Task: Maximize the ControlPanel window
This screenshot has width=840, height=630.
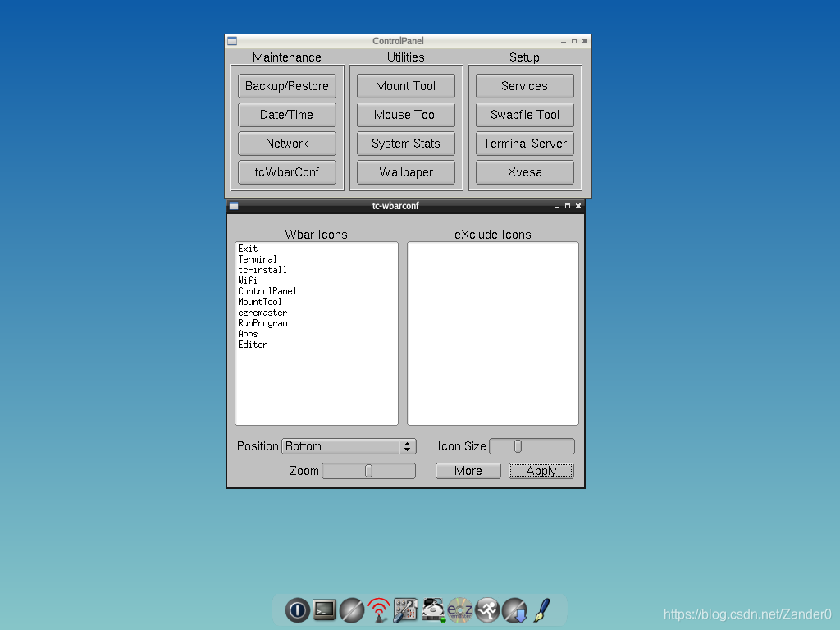Action: pyautogui.click(x=574, y=41)
